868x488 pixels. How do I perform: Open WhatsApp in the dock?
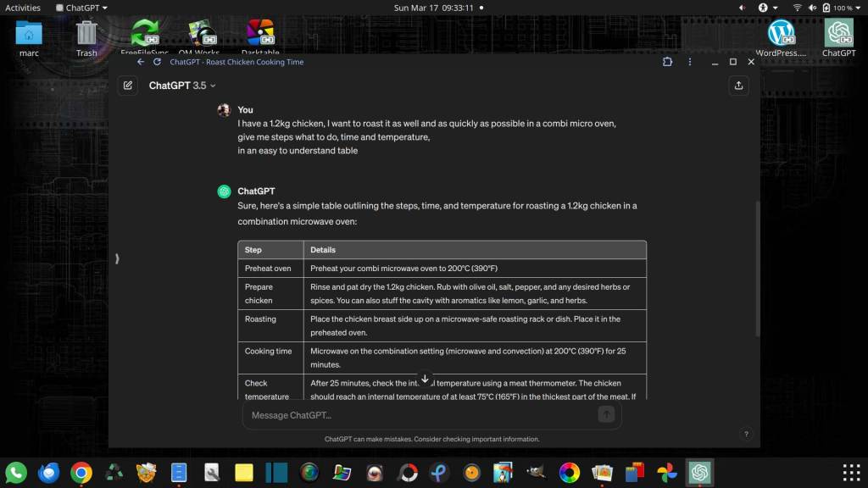16,473
